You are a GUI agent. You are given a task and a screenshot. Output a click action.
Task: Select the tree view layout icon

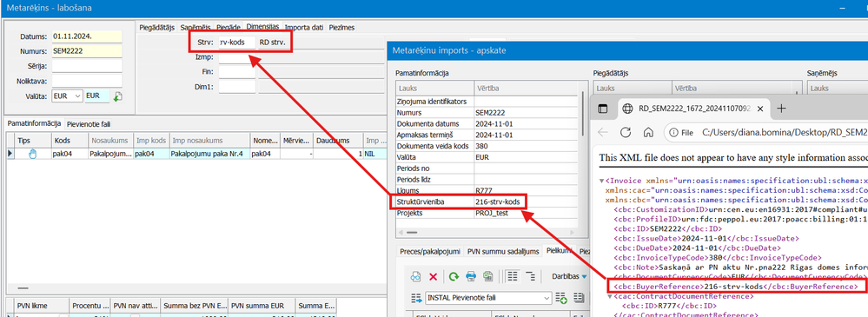(x=530, y=275)
